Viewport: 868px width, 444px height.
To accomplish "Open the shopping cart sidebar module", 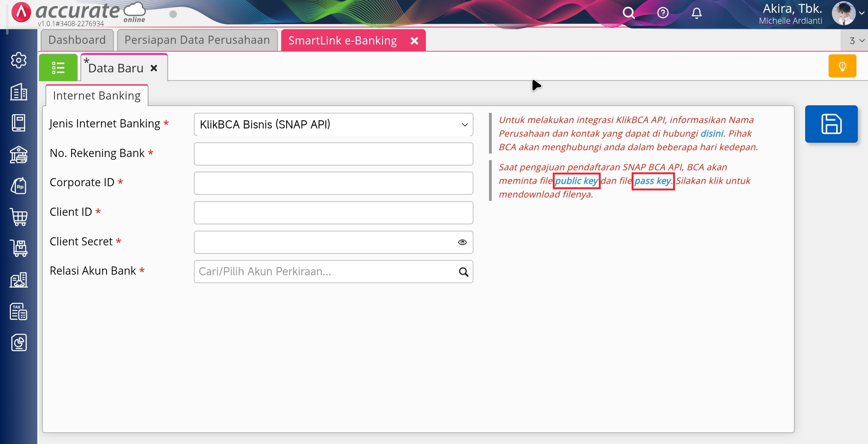I will 19,217.
